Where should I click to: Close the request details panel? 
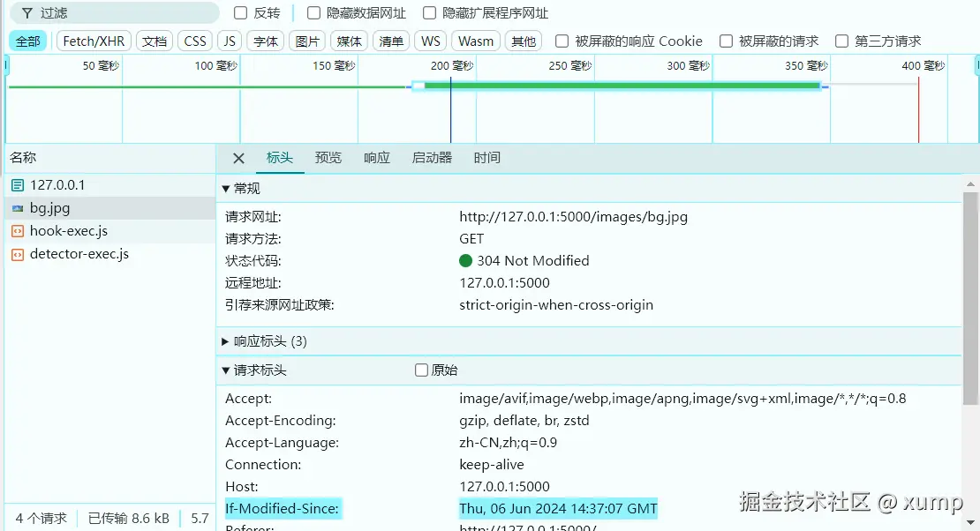(x=238, y=158)
